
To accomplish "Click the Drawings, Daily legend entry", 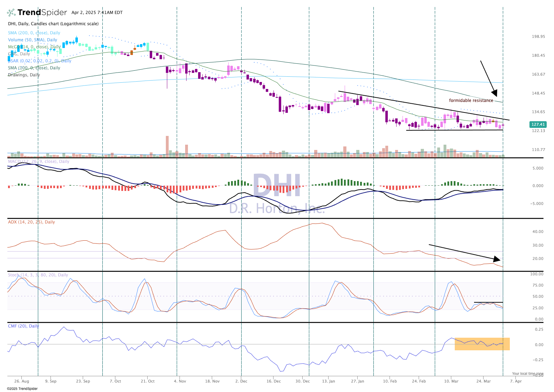I will point(24,75).
